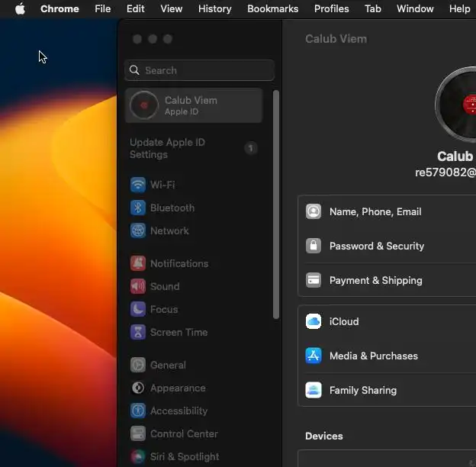This screenshot has width=476, height=467.
Task: Click the Devices section heading
Action: pos(324,436)
